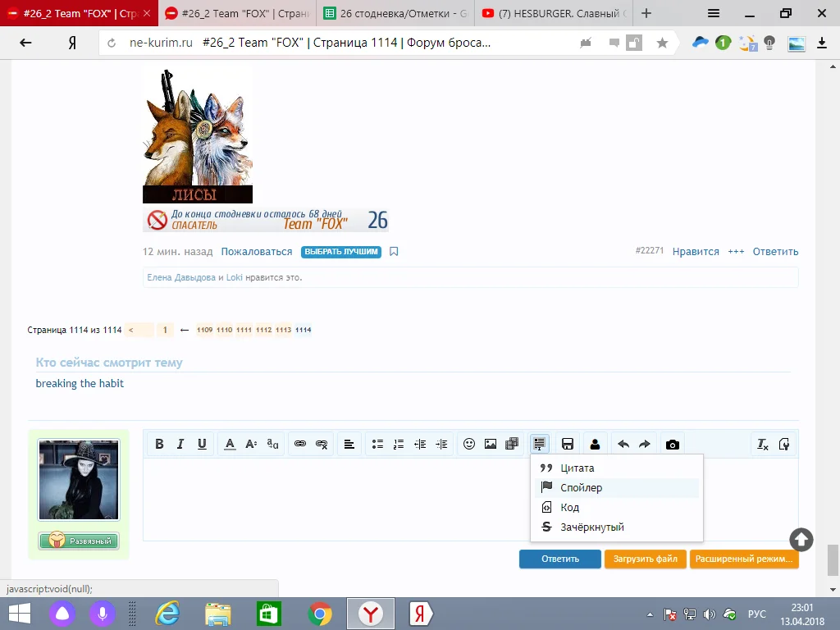Go to first page 1
Viewport: 840px width, 630px height.
(165, 330)
